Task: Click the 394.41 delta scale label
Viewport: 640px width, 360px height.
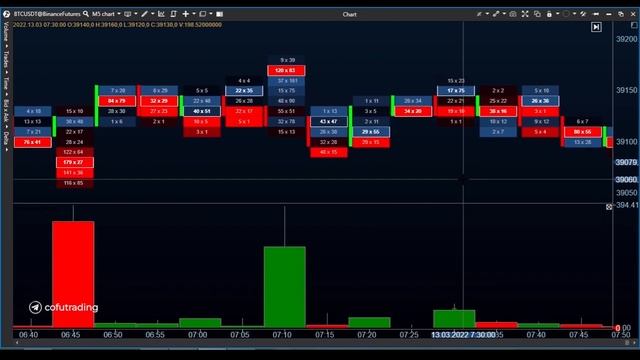Action: click(627, 205)
